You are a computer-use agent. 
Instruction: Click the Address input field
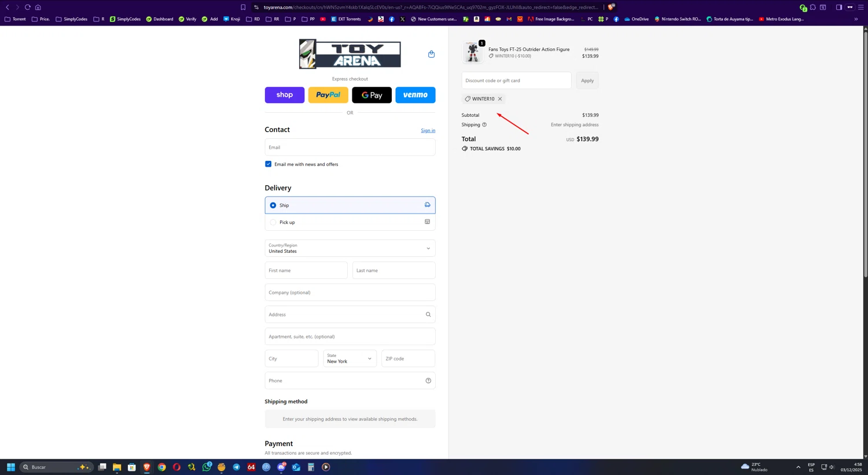350,315
